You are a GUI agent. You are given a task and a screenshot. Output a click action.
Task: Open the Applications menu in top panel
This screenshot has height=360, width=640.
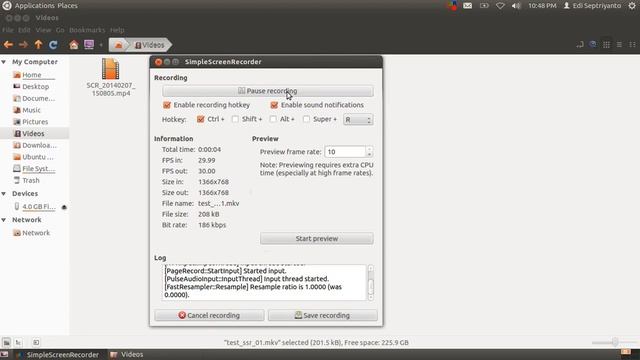34,6
